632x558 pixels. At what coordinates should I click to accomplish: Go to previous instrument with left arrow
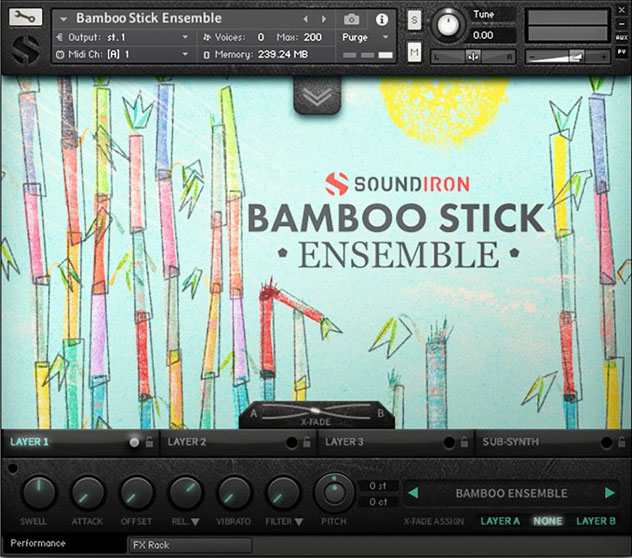click(x=307, y=19)
